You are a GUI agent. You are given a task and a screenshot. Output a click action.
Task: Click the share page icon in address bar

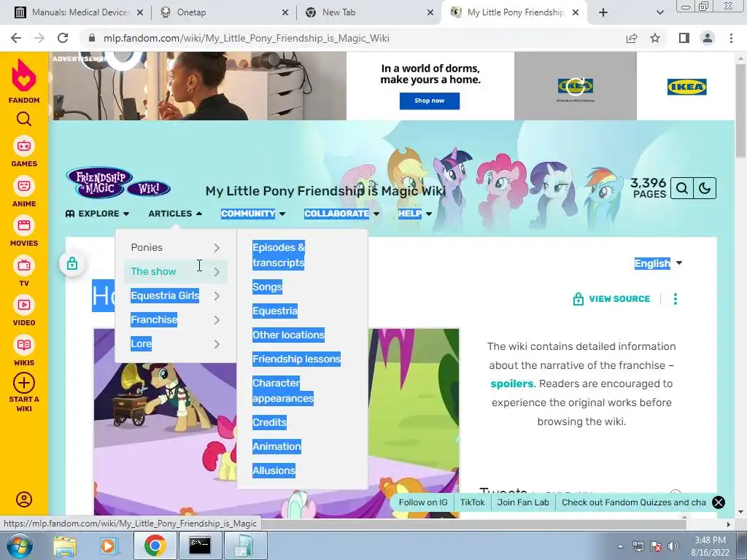coord(632,38)
